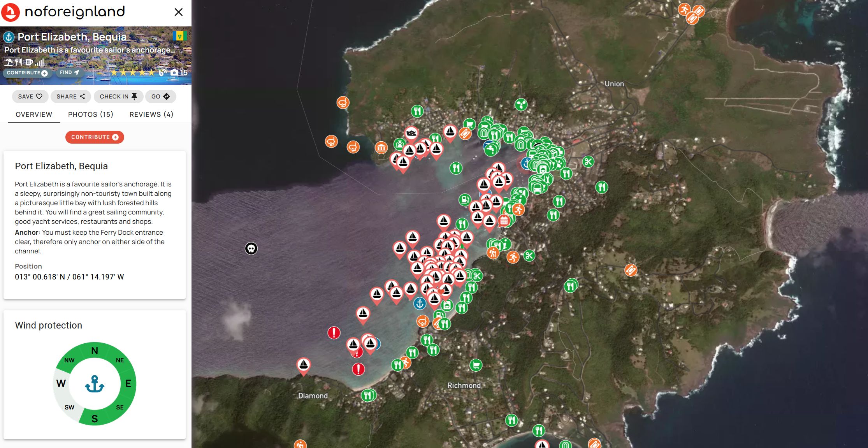Click the shopping cart marker near Richmond
Viewport: 868px width, 448px height.
point(476,365)
